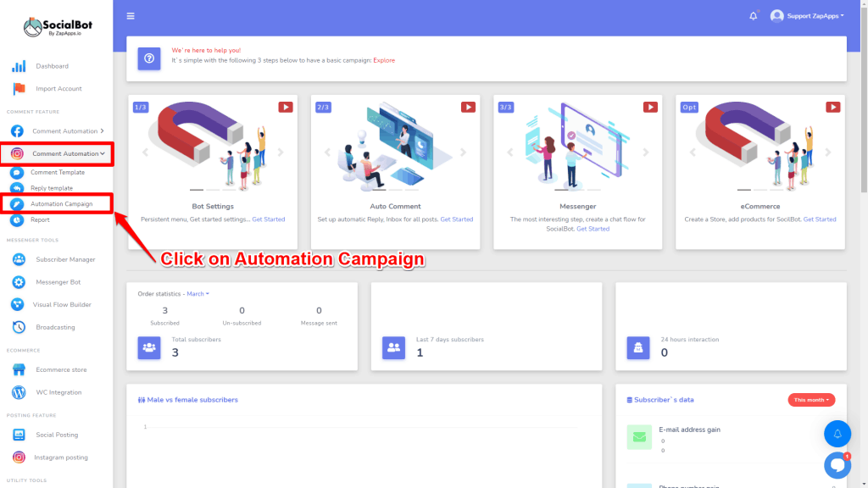Play the eCommerce video
This screenshot has height=488, width=868.
point(833,108)
